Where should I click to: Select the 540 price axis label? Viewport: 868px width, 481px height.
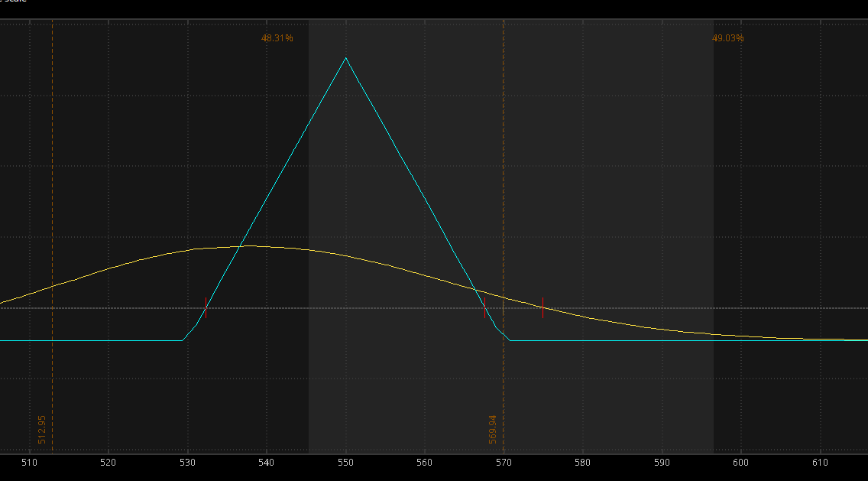(x=266, y=462)
